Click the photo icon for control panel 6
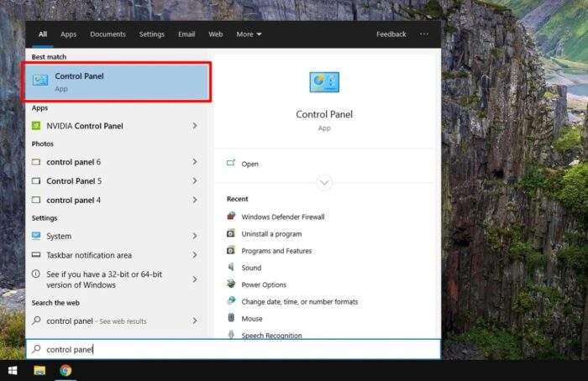Screen dimensions: 588x381 tap(36, 162)
